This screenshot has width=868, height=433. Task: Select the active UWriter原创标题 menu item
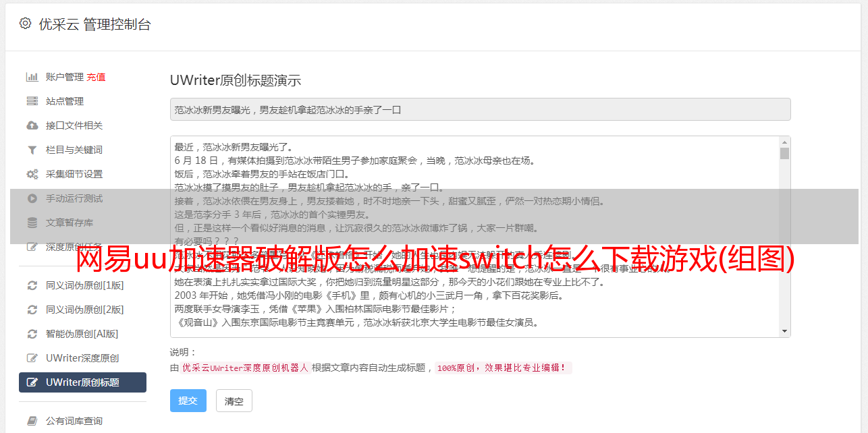click(x=82, y=382)
